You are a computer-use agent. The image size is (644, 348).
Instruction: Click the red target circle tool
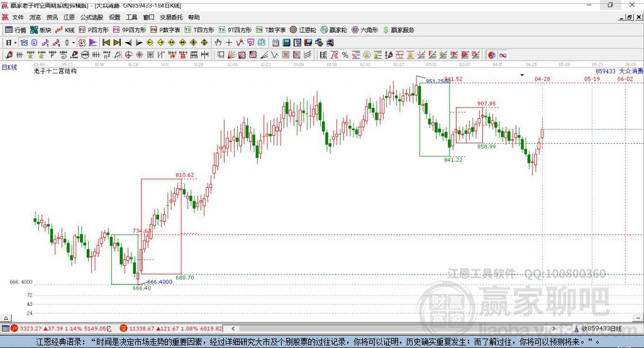pos(128,55)
